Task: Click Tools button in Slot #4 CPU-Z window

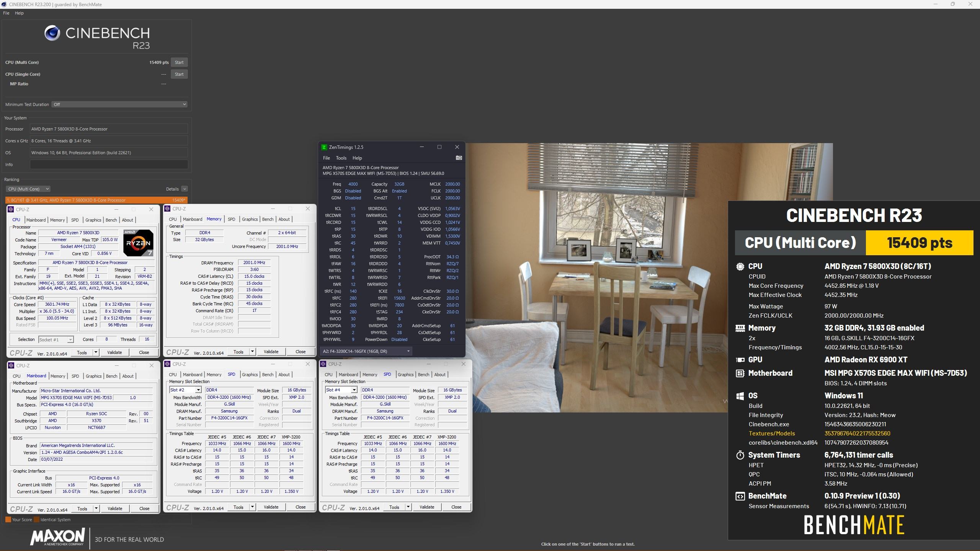Action: click(x=394, y=507)
